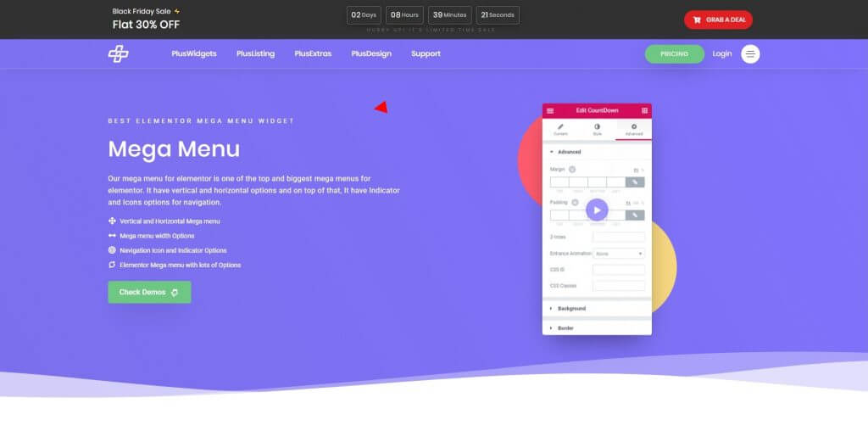Click the hamburger icon in Edit CountDown panel

[550, 111]
